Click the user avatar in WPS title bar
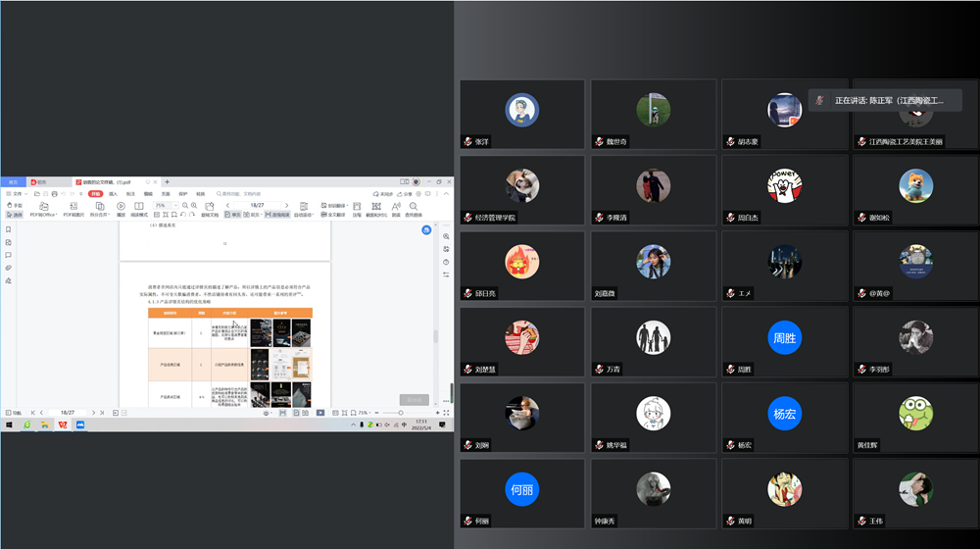 coord(416,182)
